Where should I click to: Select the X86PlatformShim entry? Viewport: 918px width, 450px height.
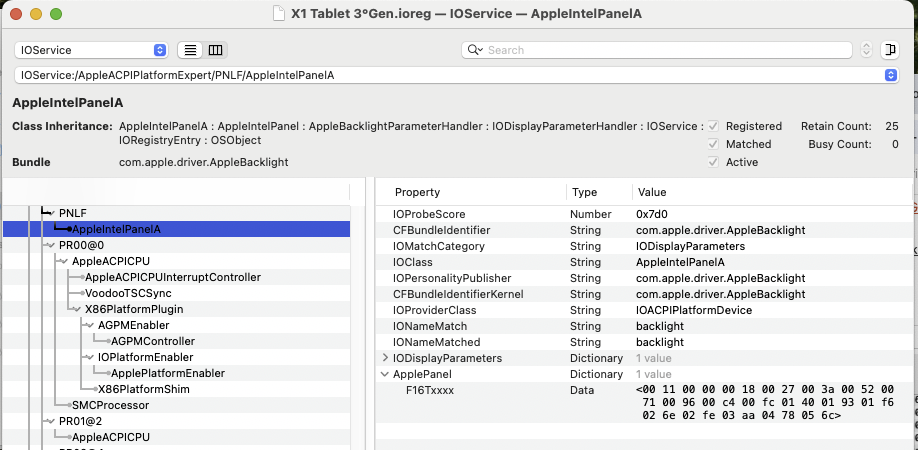pyautogui.click(x=143, y=389)
